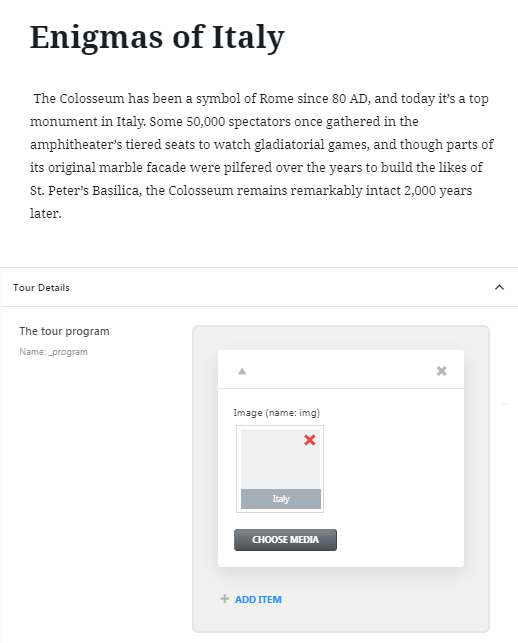
Task: Click the Italy caption under the thumbnail
Action: coord(281,499)
